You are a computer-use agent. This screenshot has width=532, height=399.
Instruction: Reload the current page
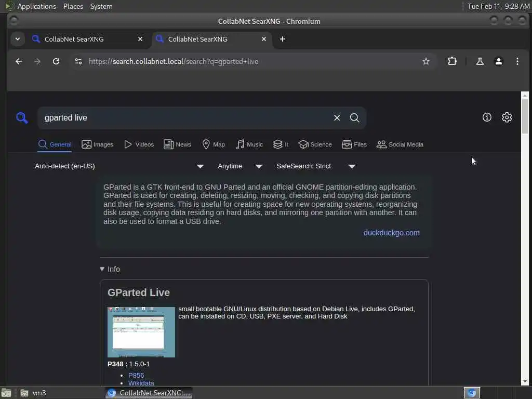tap(56, 61)
